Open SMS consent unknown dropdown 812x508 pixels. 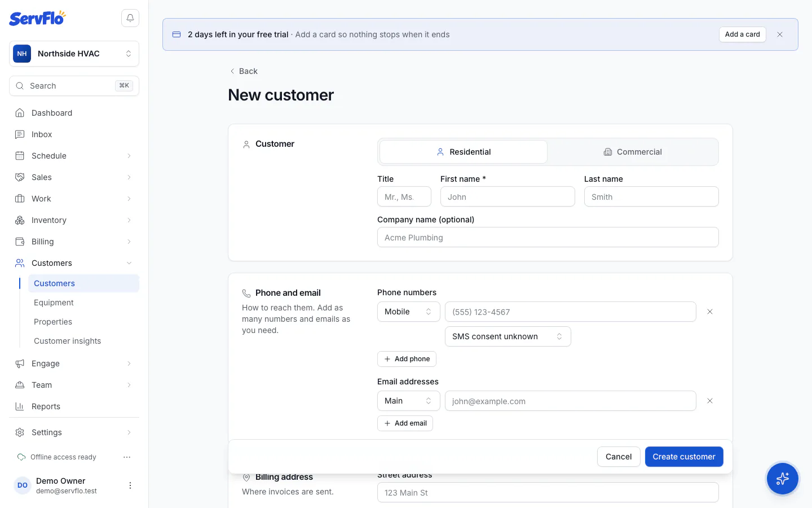coord(508,336)
